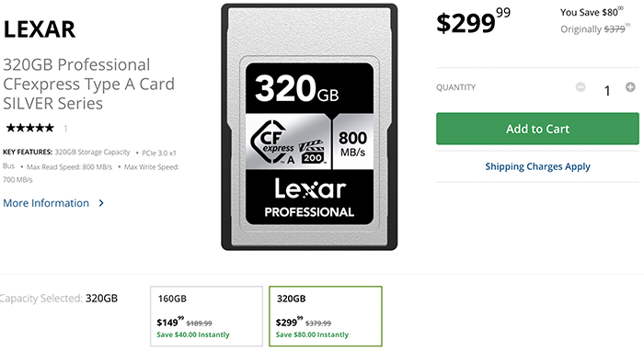The image size is (644, 351).
Task: Increase quantity with the plus icon
Action: tap(630, 87)
